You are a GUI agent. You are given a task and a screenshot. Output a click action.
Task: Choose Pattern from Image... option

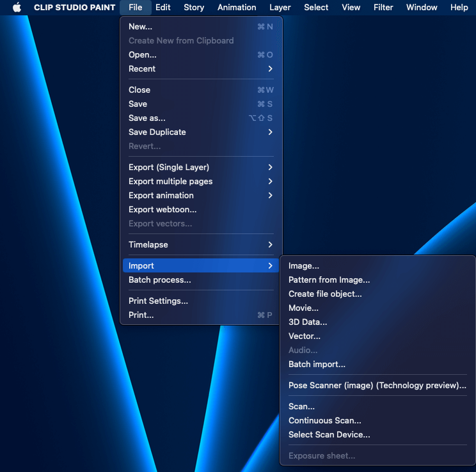click(x=377, y=280)
